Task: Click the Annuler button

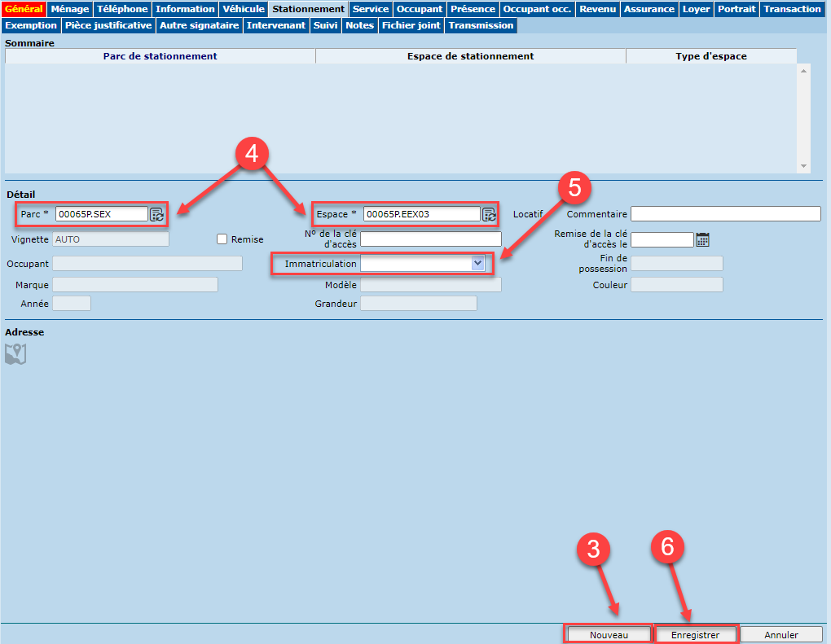Action: (x=780, y=634)
